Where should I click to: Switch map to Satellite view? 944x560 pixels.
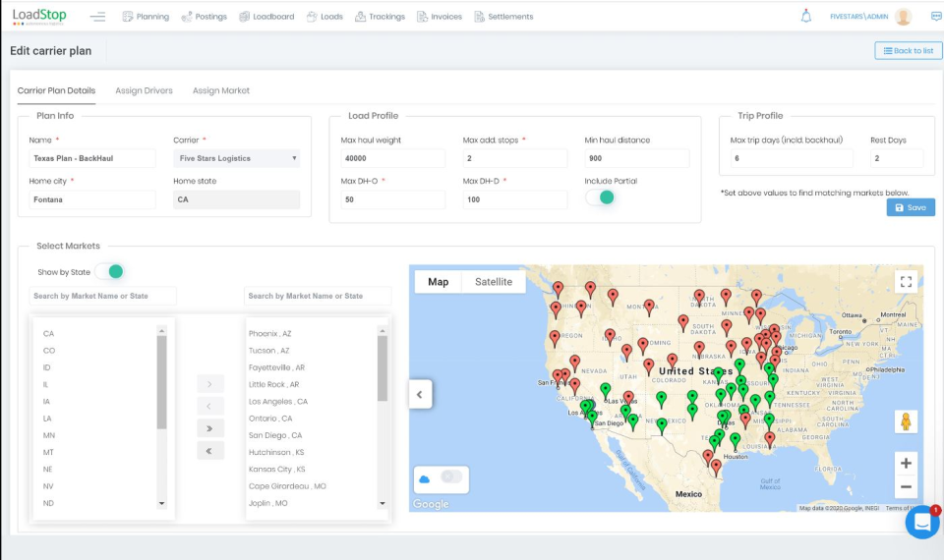coord(494,282)
